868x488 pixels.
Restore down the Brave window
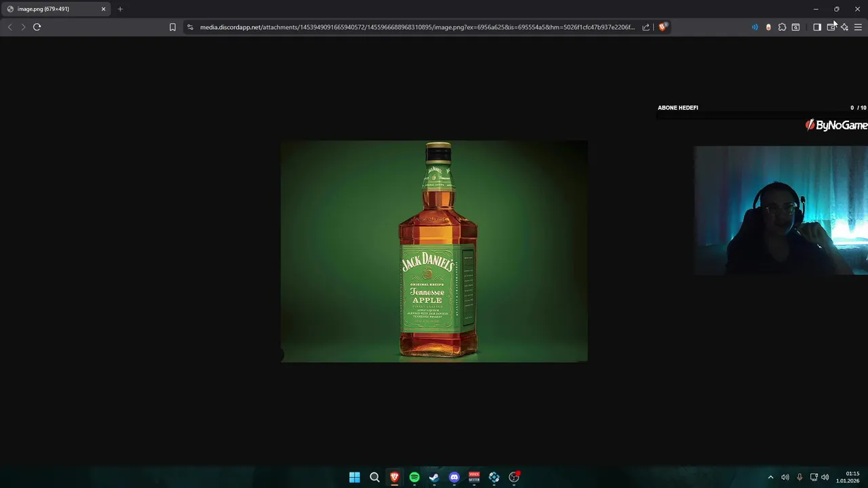coord(837,9)
